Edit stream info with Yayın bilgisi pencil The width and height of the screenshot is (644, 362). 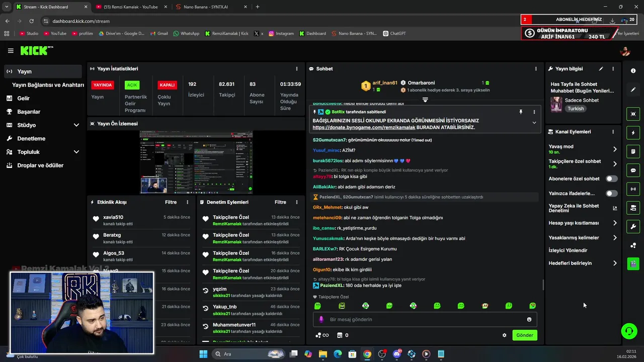(x=601, y=69)
